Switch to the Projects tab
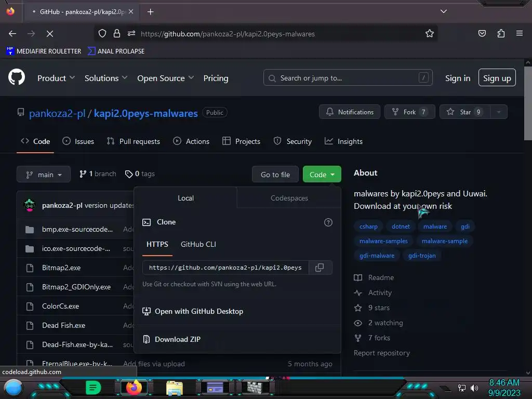Viewport: 532px width, 399px height. point(241,141)
